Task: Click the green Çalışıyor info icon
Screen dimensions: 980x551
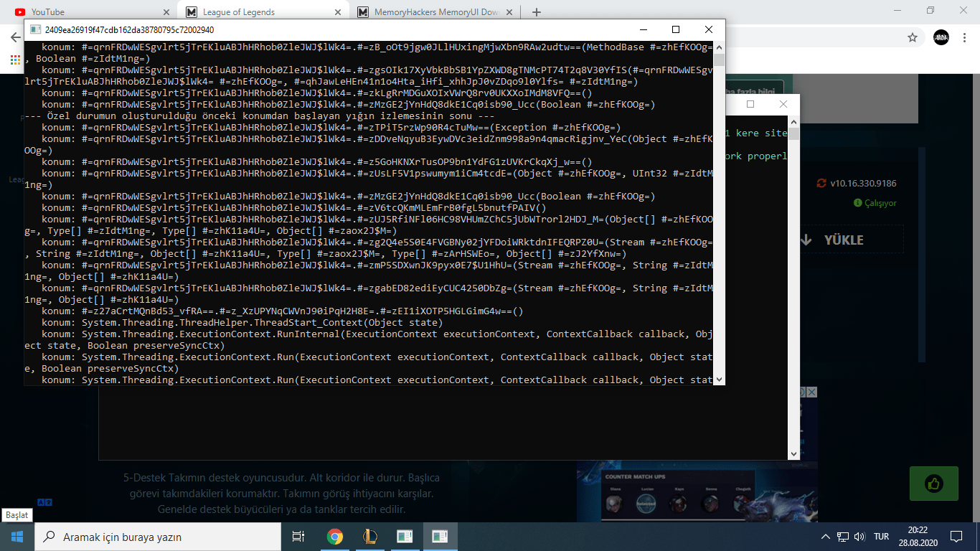Action: point(857,203)
